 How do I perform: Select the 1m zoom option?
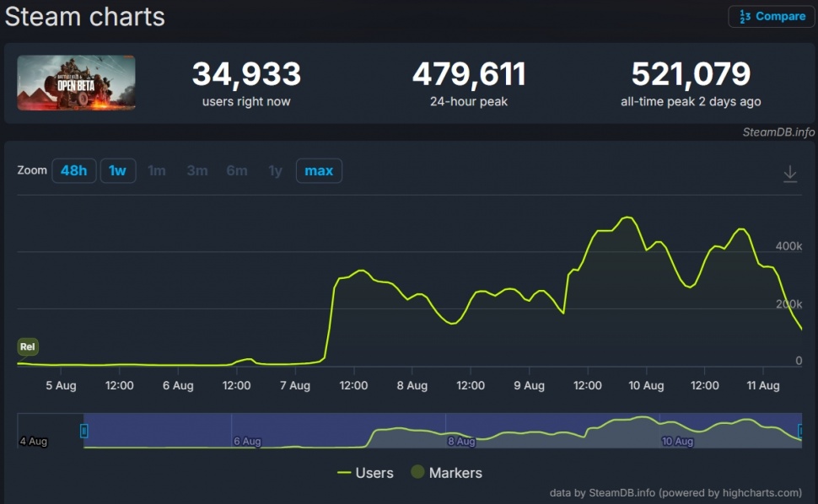pyautogui.click(x=157, y=170)
